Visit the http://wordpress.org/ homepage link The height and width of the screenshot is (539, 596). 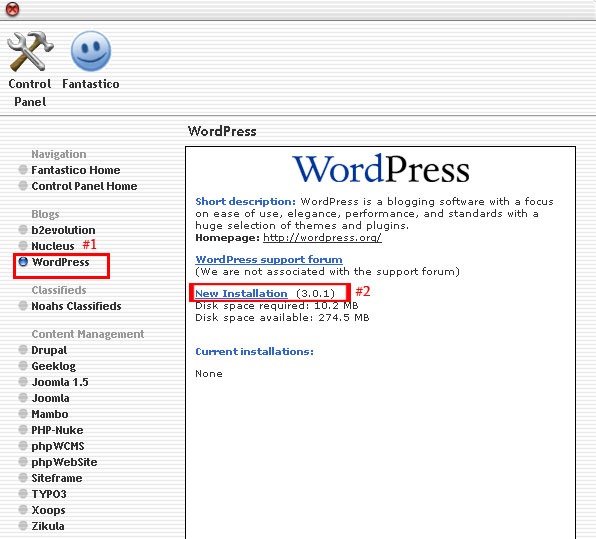(322, 238)
